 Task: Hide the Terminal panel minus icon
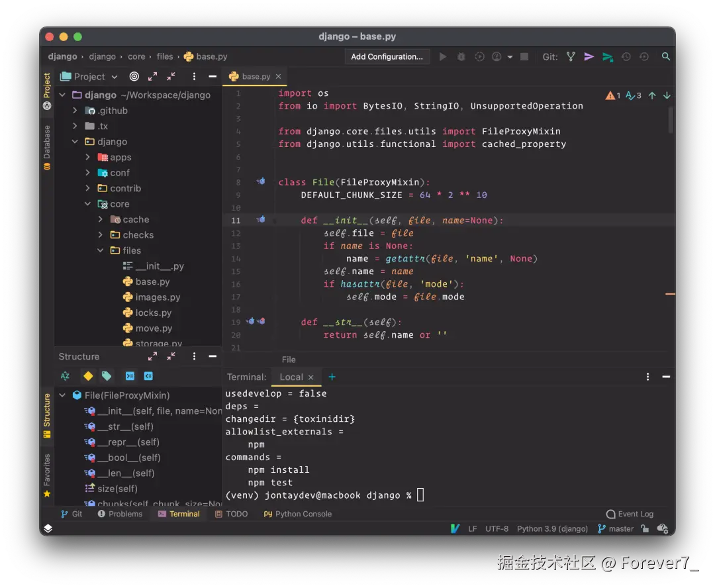(666, 377)
